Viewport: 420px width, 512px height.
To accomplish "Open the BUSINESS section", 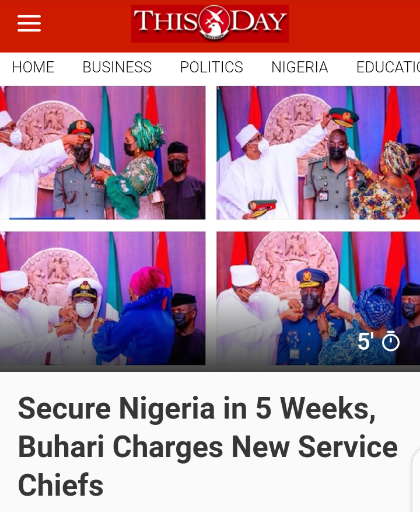I will [117, 67].
